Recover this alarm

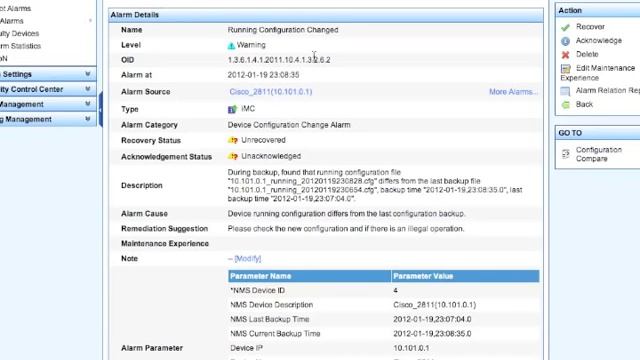590,27
